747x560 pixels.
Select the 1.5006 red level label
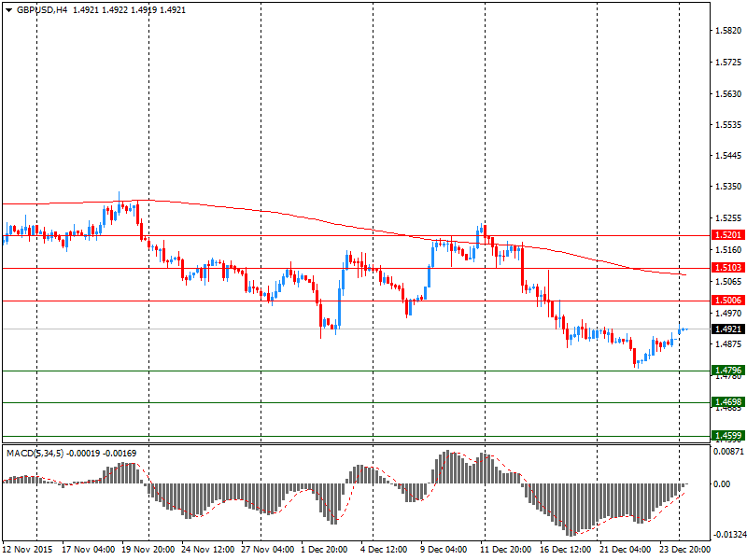point(728,300)
